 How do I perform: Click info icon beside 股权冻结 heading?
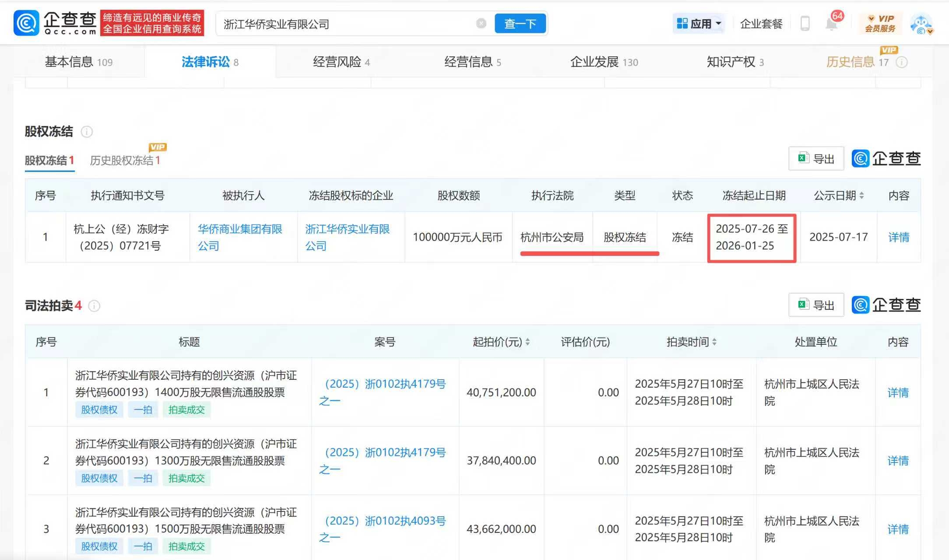click(x=87, y=132)
